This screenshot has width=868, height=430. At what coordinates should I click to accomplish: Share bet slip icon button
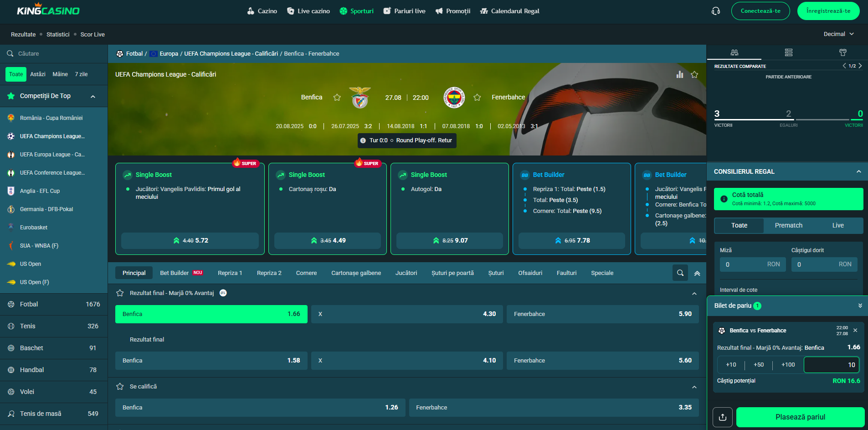(x=723, y=417)
